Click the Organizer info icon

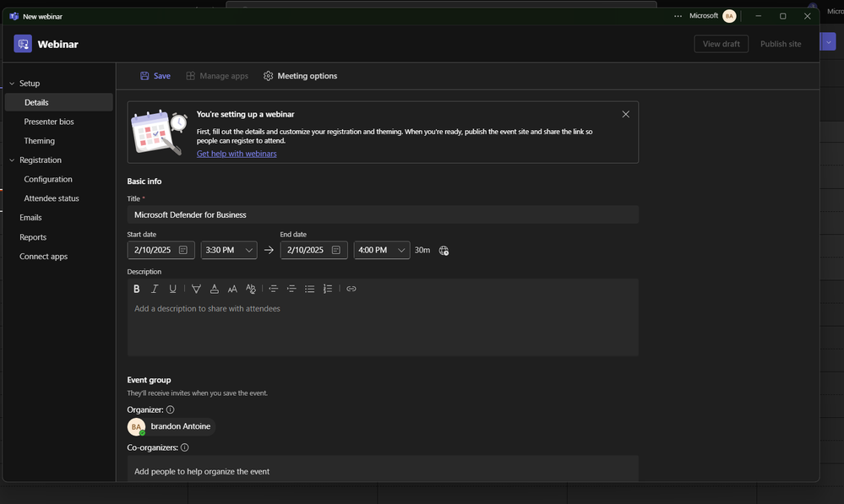(x=170, y=410)
